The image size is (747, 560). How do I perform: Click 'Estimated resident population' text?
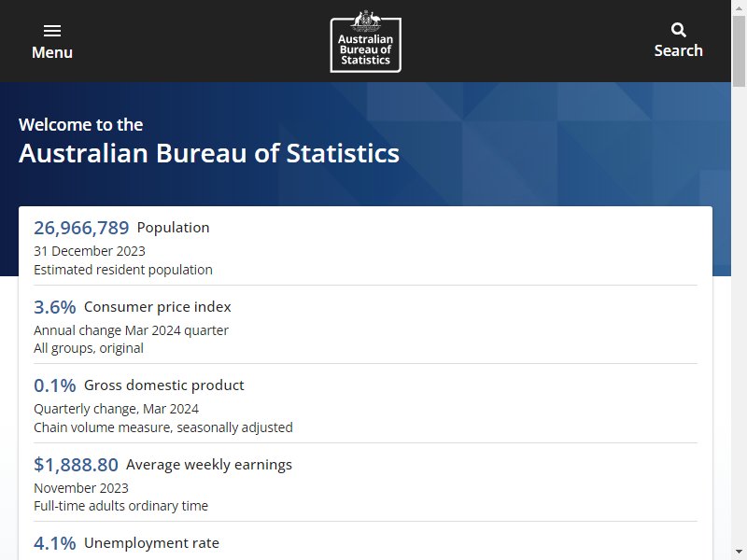(123, 270)
